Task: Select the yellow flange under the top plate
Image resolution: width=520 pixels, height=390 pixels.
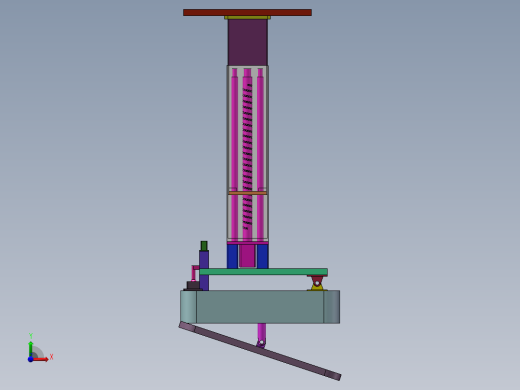Action: pyautogui.click(x=247, y=18)
